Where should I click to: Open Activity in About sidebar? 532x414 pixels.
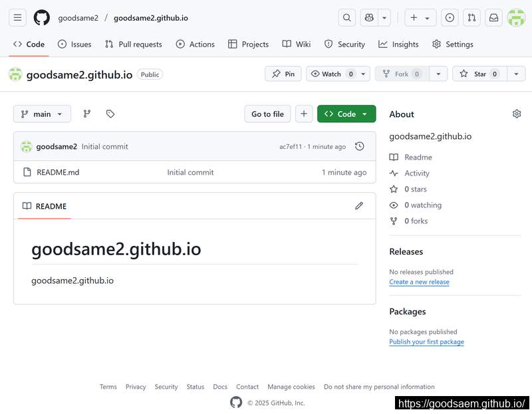[x=410, y=173]
